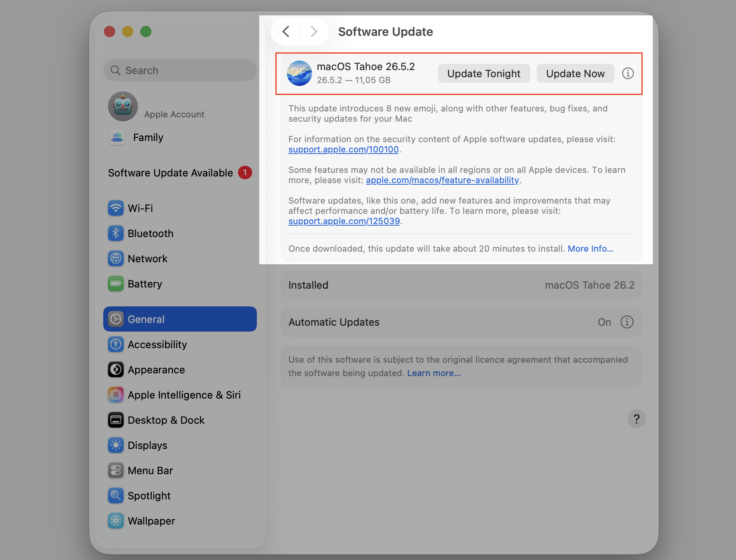Screen dimensions: 736x560
Task: Click the Software Update page title
Action: tap(385, 32)
